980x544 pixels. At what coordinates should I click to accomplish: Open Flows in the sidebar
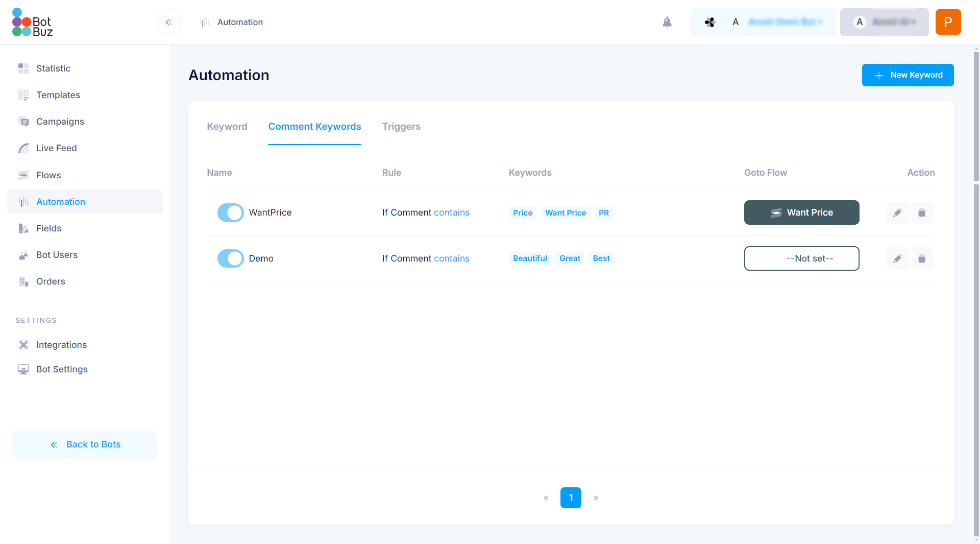coord(85,175)
